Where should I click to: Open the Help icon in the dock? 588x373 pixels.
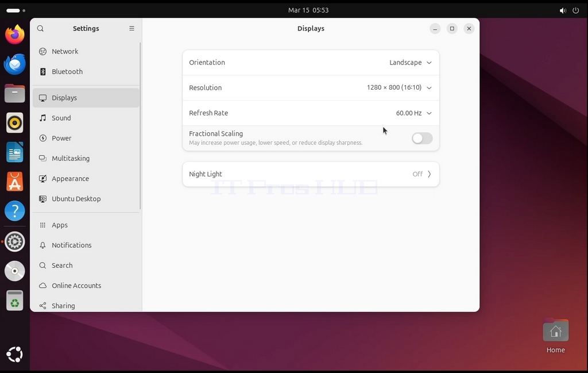[14, 211]
